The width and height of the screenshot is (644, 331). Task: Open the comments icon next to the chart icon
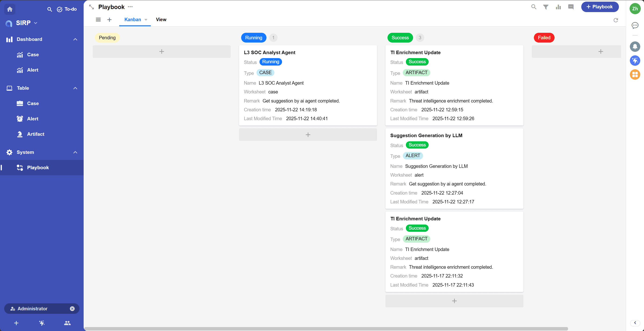[571, 7]
